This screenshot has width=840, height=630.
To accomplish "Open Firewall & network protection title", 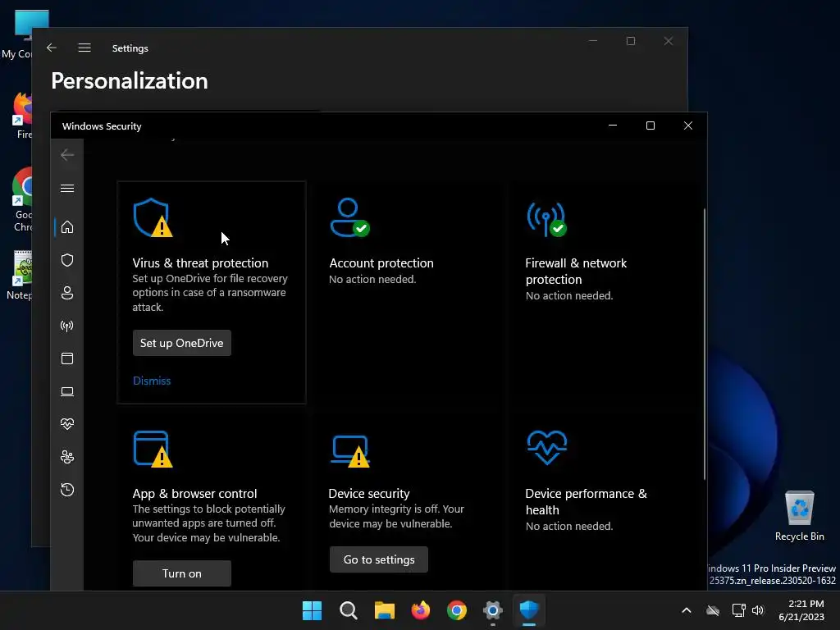I will click(576, 271).
